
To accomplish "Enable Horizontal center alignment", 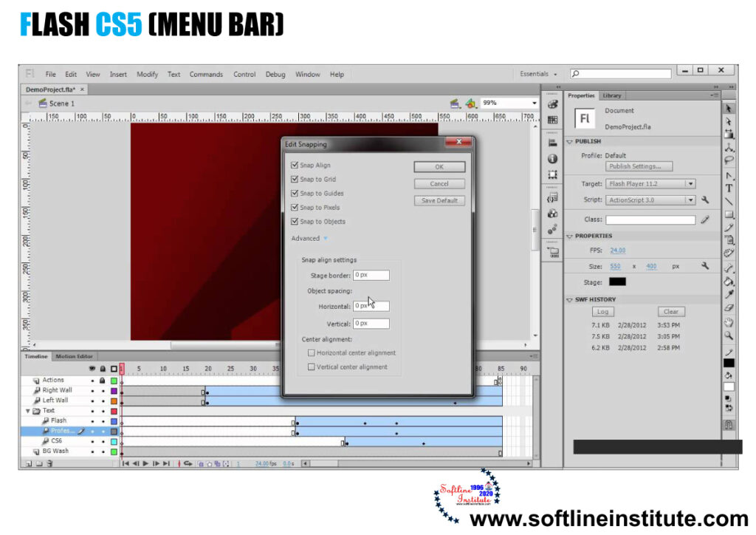I will pos(311,352).
